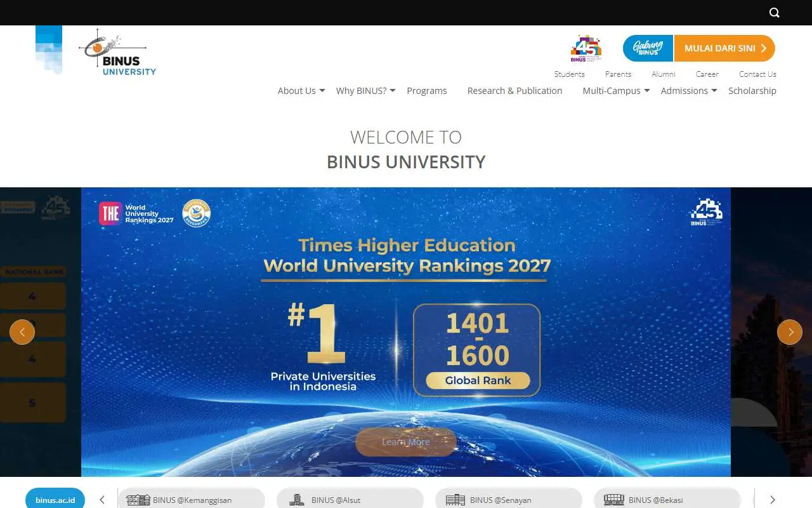
Task: Click the Private Universities in Indonesia text
Action: [323, 381]
